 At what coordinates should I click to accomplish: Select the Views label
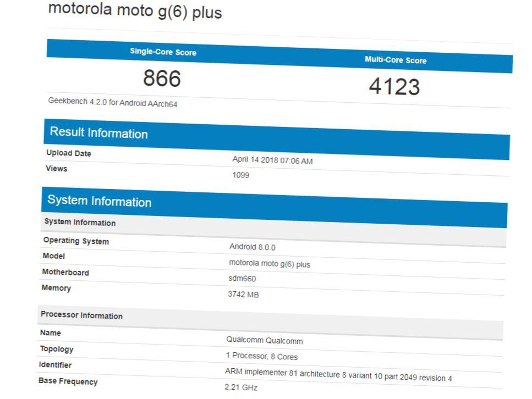click(x=57, y=169)
